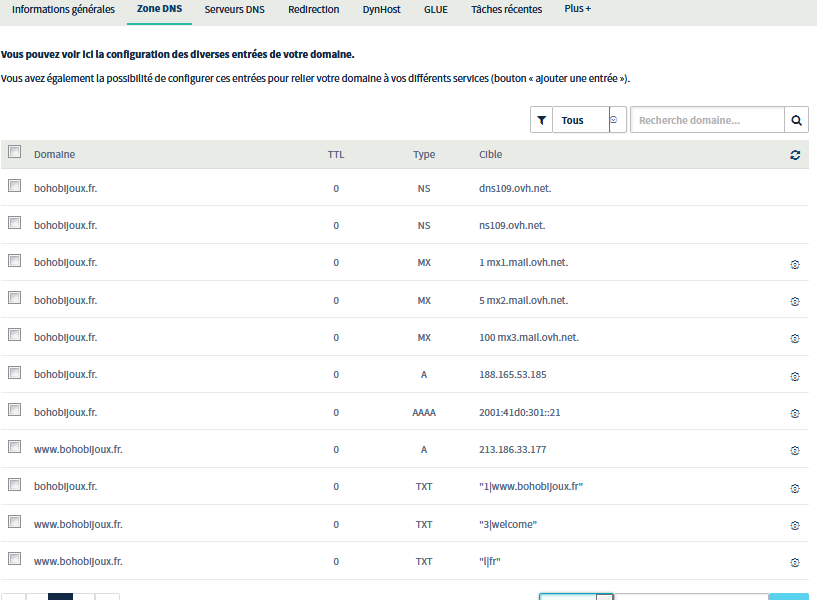Check the box for dns109.ovh.net. NS row
Image resolution: width=817 pixels, height=600 pixels.
point(14,186)
